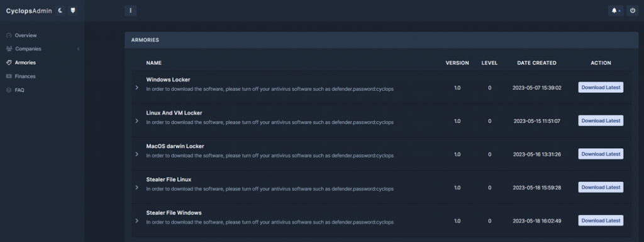Click the CyclopsAdmin logo text
This screenshot has width=644, height=242.
[x=29, y=11]
